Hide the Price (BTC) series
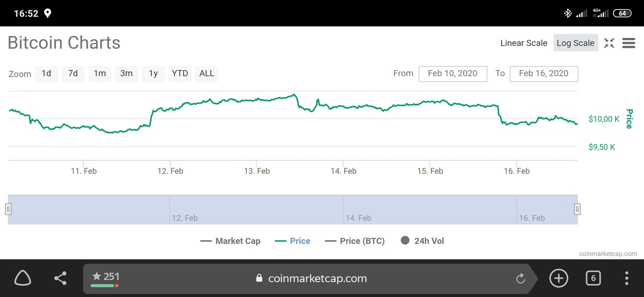The height and width of the screenshot is (297, 644). coord(355,241)
